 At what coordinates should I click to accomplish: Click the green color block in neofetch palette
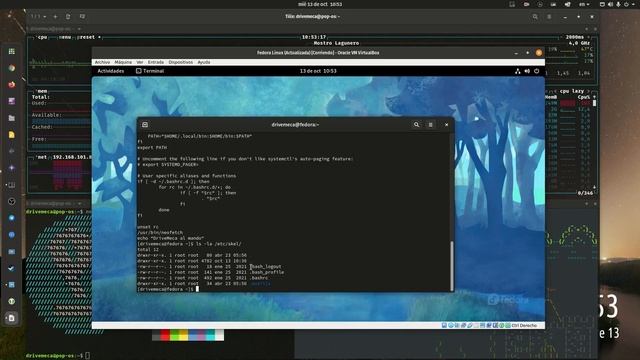[174, 336]
